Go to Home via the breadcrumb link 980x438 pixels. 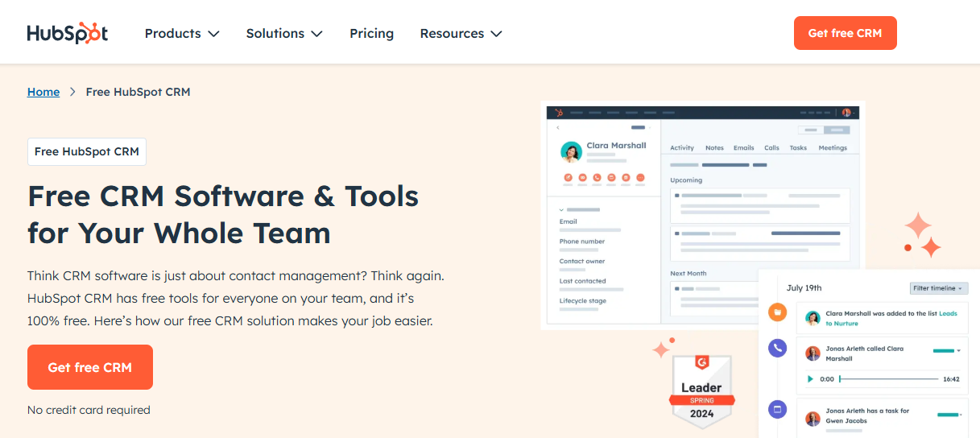(43, 92)
